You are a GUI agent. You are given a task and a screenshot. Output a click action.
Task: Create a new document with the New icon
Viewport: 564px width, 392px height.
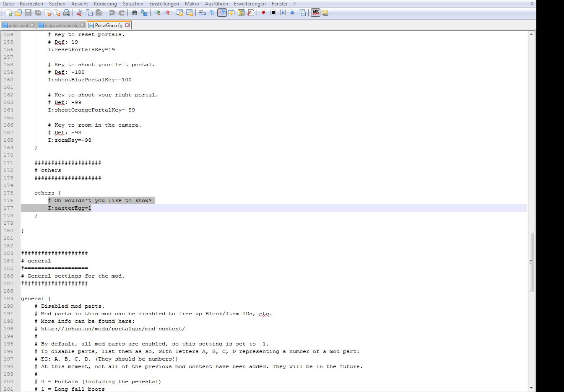(x=9, y=13)
